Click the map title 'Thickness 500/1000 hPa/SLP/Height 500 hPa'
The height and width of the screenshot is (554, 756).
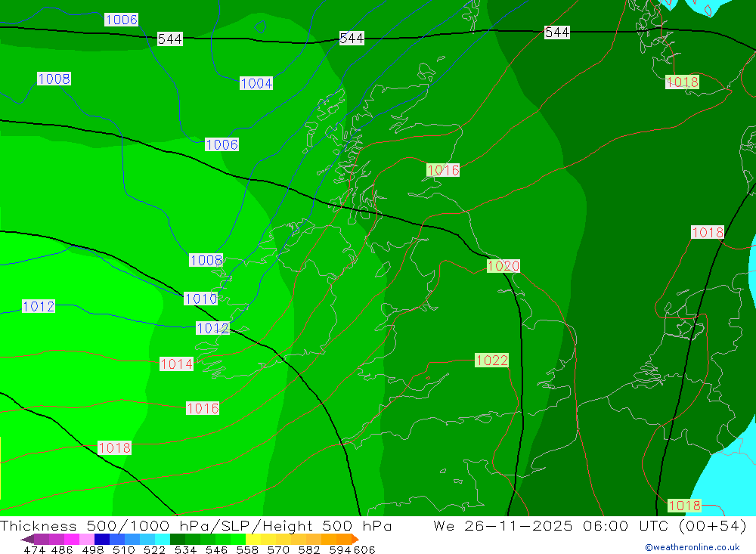point(196,526)
